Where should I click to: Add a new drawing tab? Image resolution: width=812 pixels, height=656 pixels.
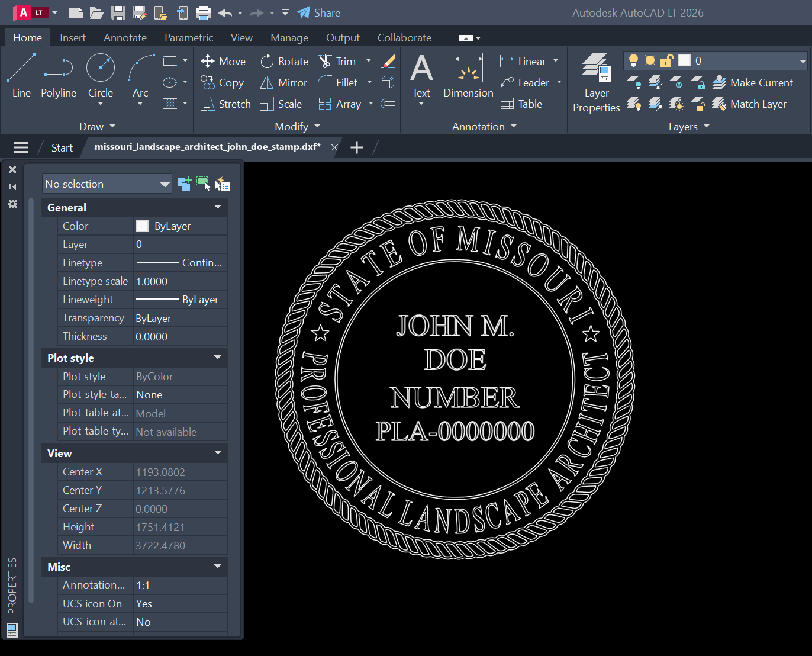click(357, 147)
